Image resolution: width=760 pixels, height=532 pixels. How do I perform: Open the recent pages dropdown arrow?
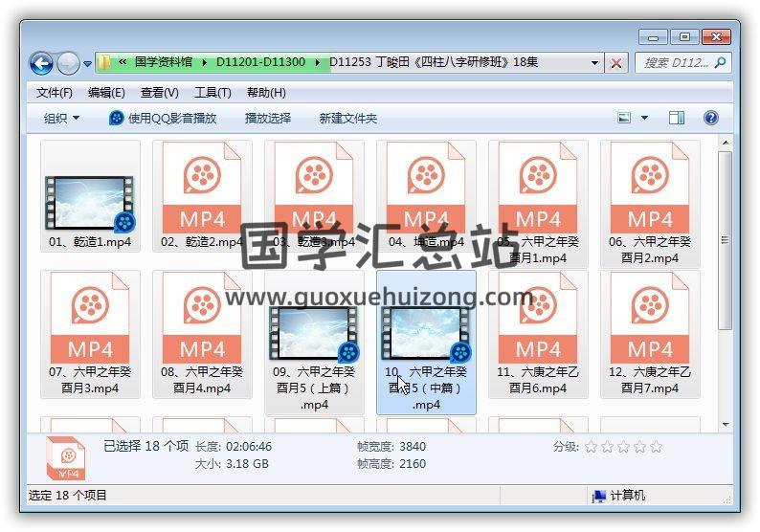coord(88,64)
